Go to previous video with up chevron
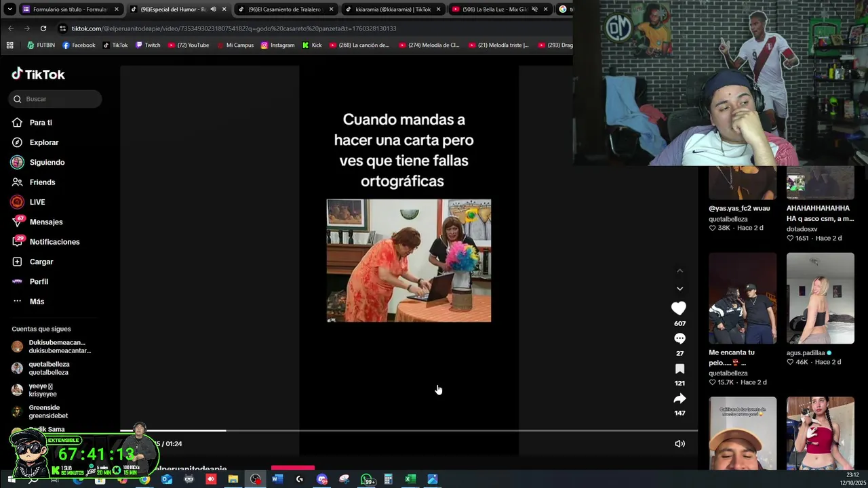 click(x=679, y=271)
